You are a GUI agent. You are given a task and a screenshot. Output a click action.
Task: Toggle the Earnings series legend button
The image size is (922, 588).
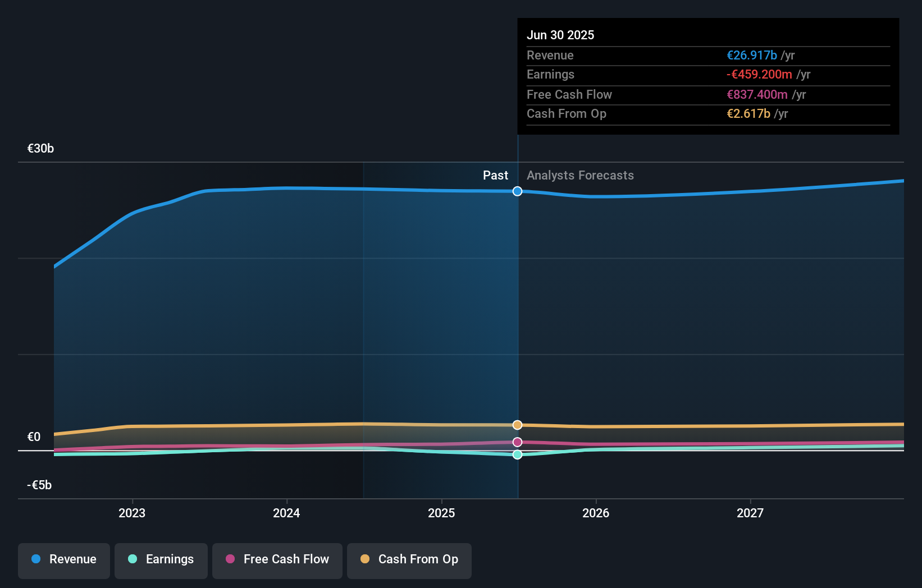(161, 561)
